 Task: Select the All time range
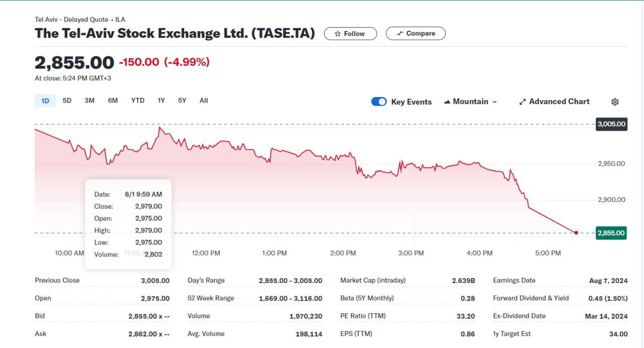coord(204,101)
